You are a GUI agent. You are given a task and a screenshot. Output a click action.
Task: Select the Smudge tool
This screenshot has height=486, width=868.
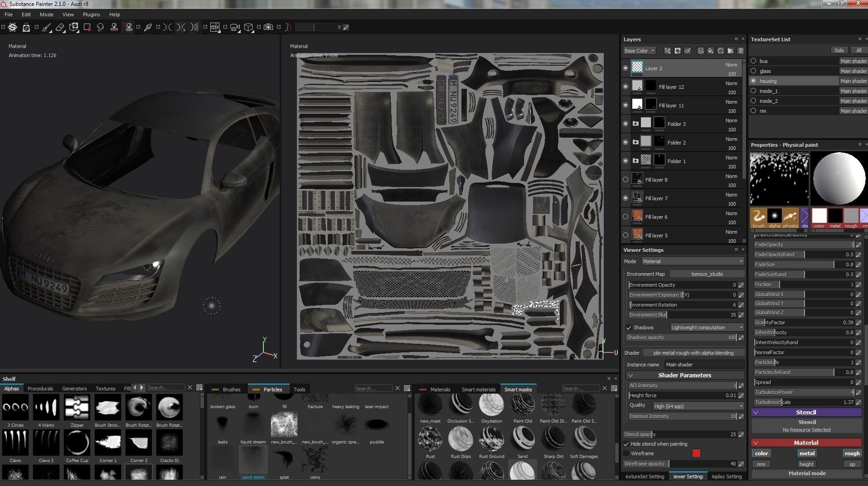pos(101,28)
